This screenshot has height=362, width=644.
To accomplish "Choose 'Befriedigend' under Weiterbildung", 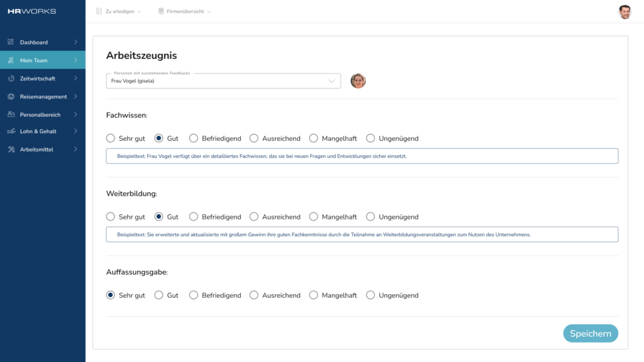I will (x=194, y=217).
